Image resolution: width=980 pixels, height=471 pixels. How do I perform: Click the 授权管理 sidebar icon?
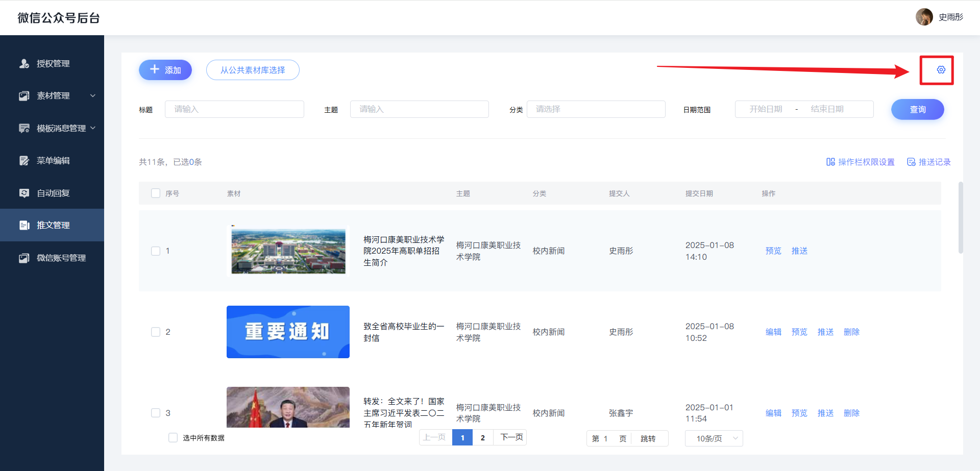point(24,64)
